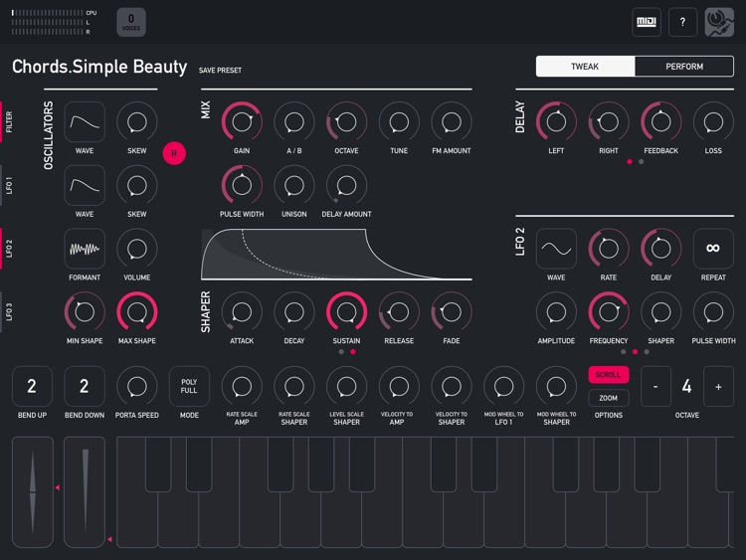Click the SHAPER FADE knob
Viewport: 746px width, 560px height.
click(x=451, y=311)
